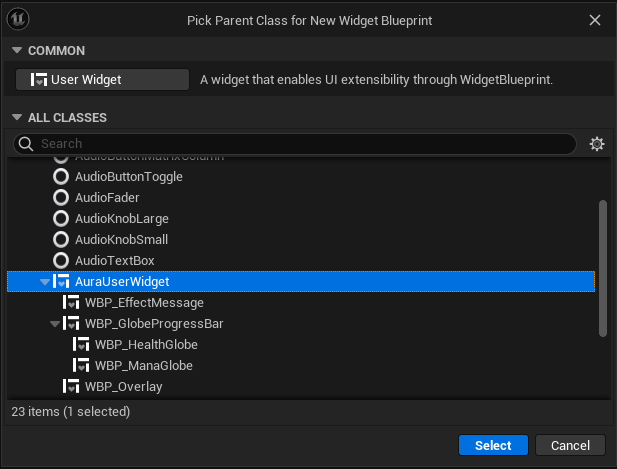Click the AudioKnobLarge class icon

pyautogui.click(x=61, y=218)
